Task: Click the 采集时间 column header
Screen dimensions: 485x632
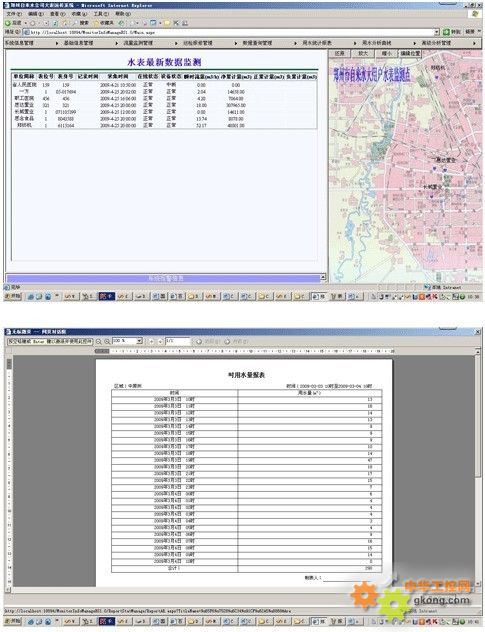Action: (117, 76)
